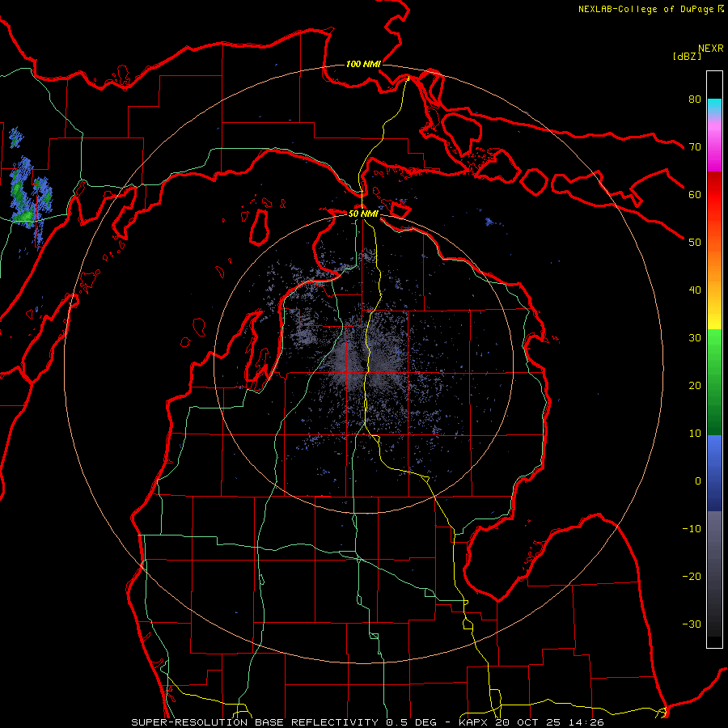Click the 0 value on dBZ scale
Viewport: 728px width, 728px height.
[x=698, y=481]
